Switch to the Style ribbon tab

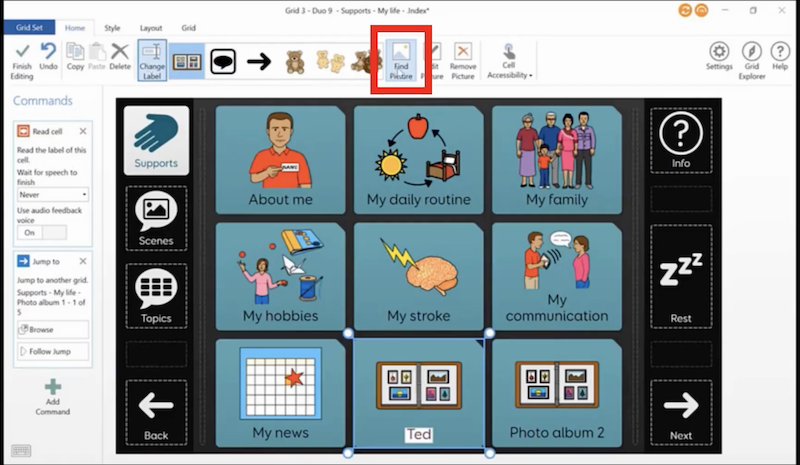(x=112, y=28)
